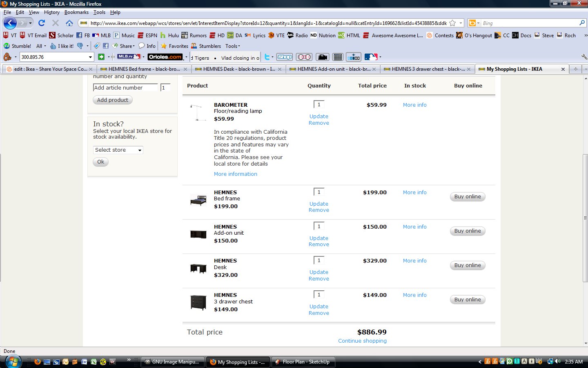Click the Bing search box
This screenshot has width=588, height=368.
(x=530, y=23)
